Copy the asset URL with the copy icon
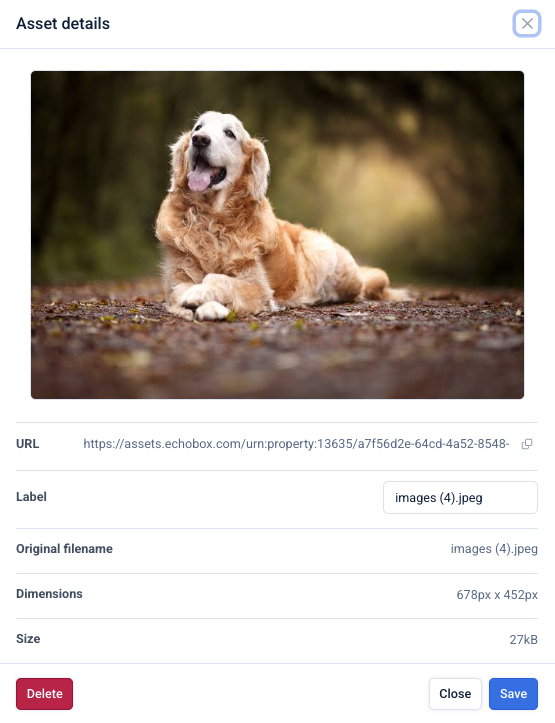The height and width of the screenshot is (723, 555). (x=527, y=444)
